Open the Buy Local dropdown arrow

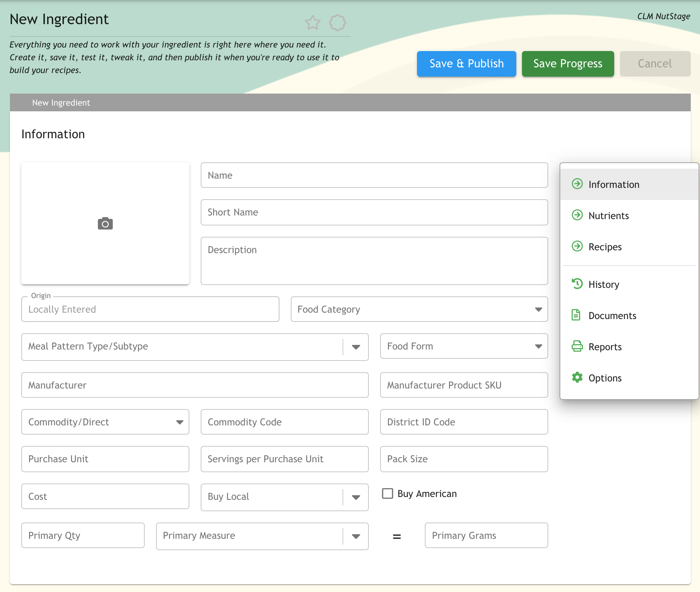(x=356, y=497)
